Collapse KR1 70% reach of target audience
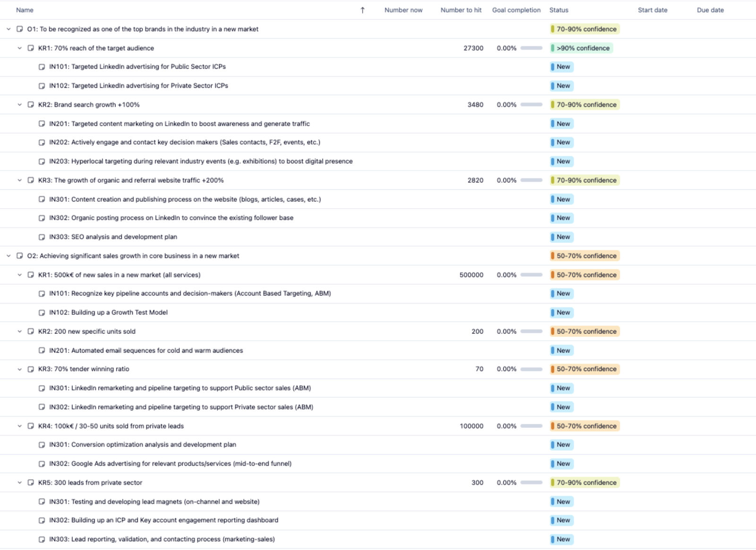Image resolution: width=756 pixels, height=550 pixels. coord(19,48)
